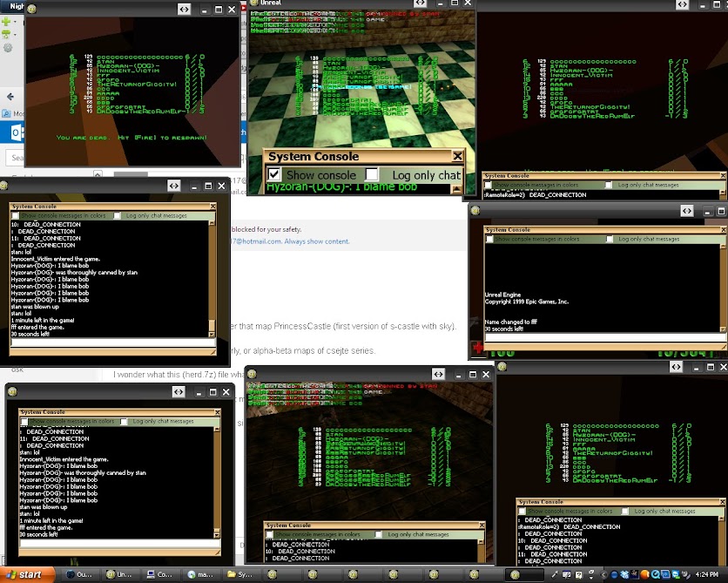
Task: Click the command input field in the middle-left console
Action: coord(113,342)
